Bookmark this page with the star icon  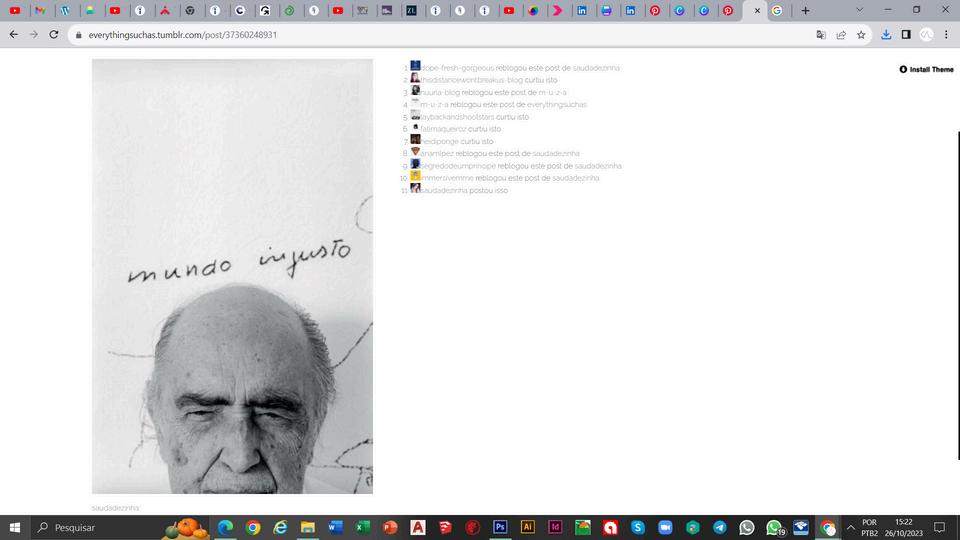pyautogui.click(x=861, y=35)
